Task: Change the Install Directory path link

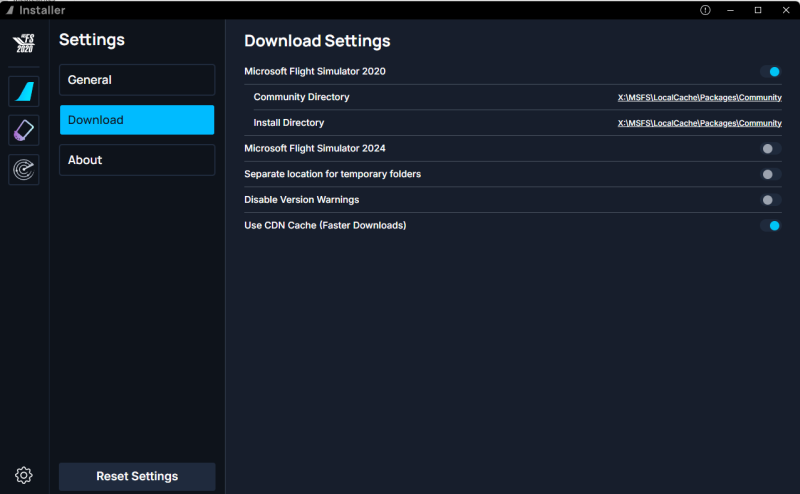Action: tap(699, 123)
